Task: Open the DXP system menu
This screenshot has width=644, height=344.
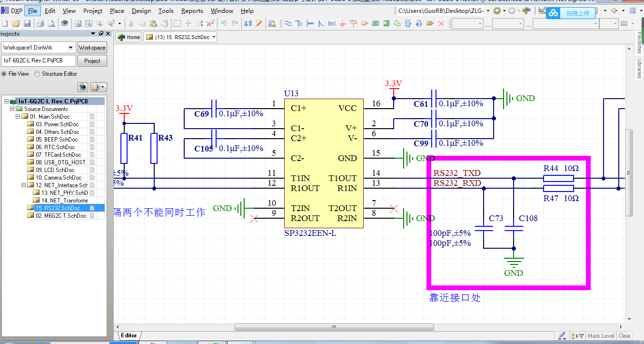Action: point(12,10)
